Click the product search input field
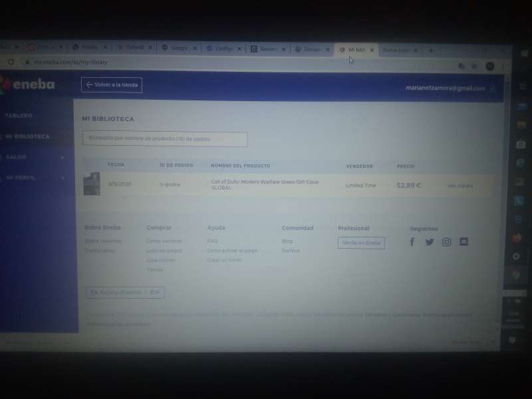 [164, 139]
